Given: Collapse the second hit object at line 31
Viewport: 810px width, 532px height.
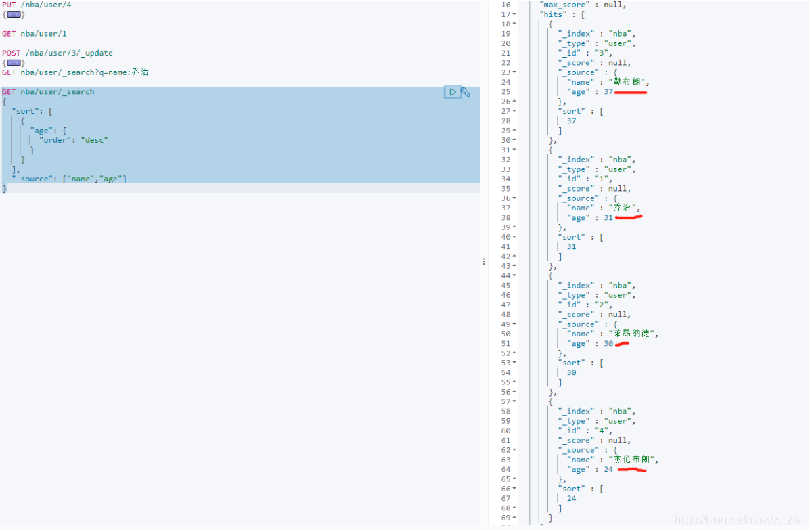Looking at the screenshot, I should [514, 150].
